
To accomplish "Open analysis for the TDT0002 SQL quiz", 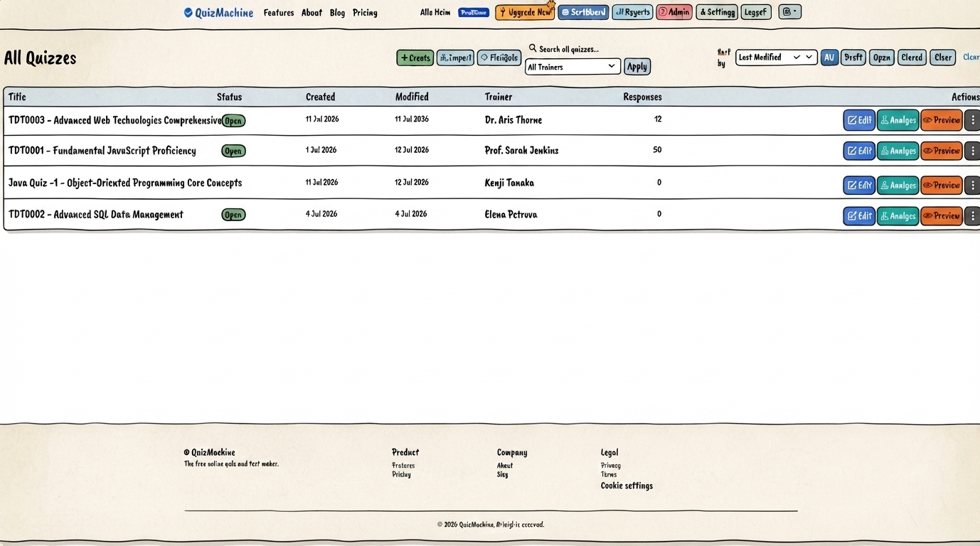I will 898,216.
